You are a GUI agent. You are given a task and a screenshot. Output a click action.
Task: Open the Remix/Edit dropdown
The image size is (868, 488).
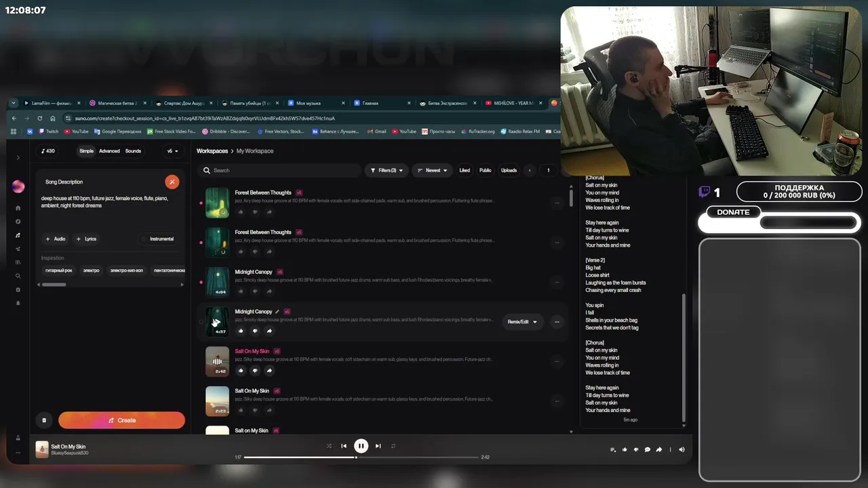pyautogui.click(x=522, y=322)
